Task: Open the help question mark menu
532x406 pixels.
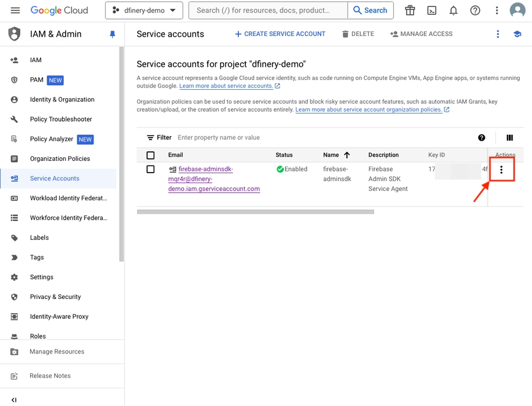Action: pos(475,11)
